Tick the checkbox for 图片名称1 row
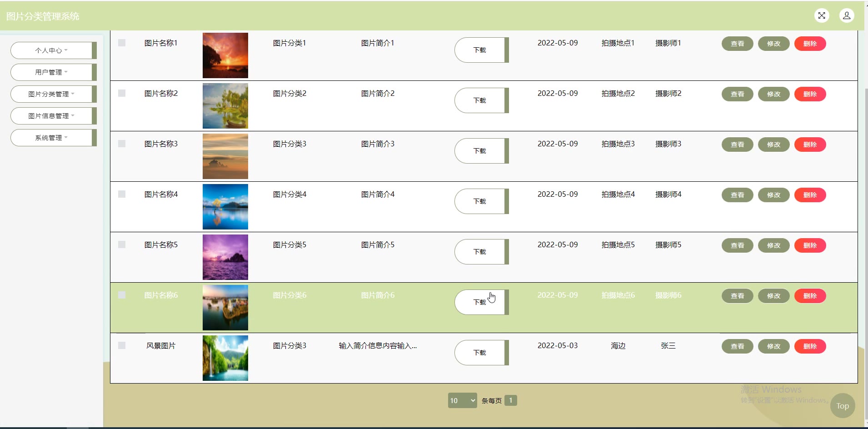868x429 pixels. (122, 43)
